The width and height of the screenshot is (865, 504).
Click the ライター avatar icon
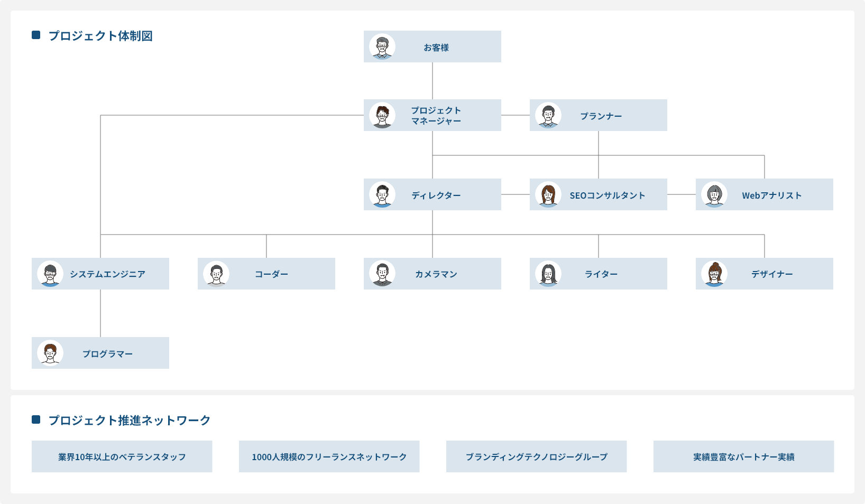coord(548,274)
